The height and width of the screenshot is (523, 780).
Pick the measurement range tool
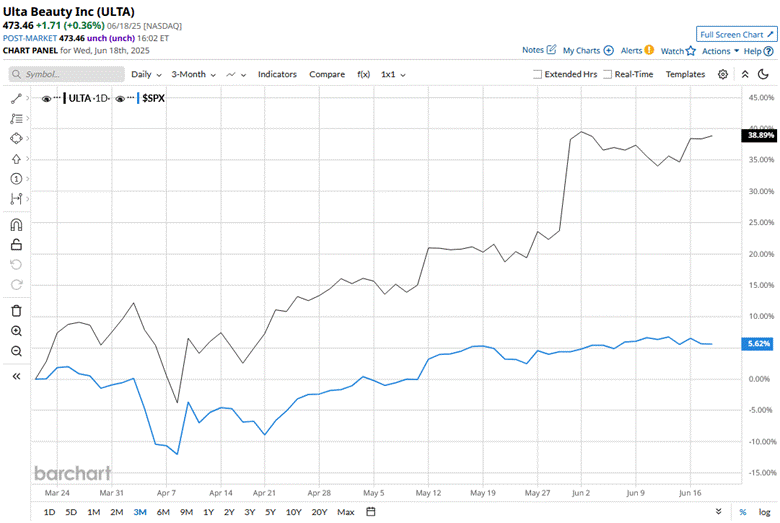[x=16, y=199]
